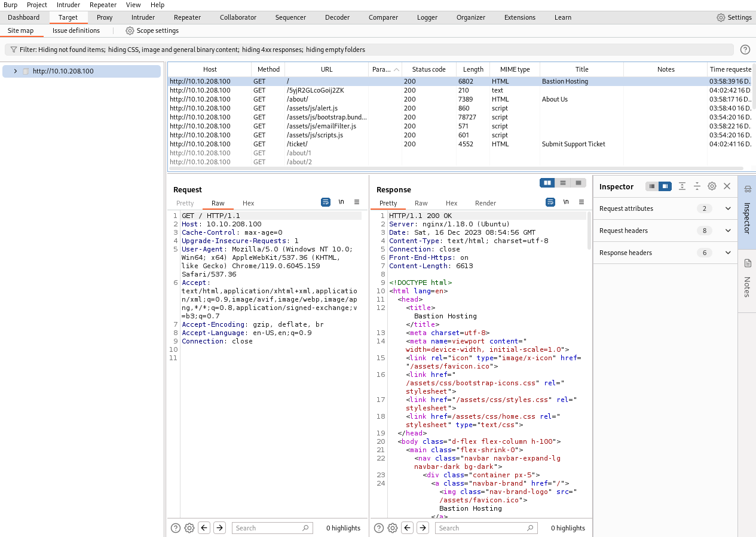Image resolution: width=756 pixels, height=537 pixels.
Task: Sort by the Params column header
Action: coord(385,69)
